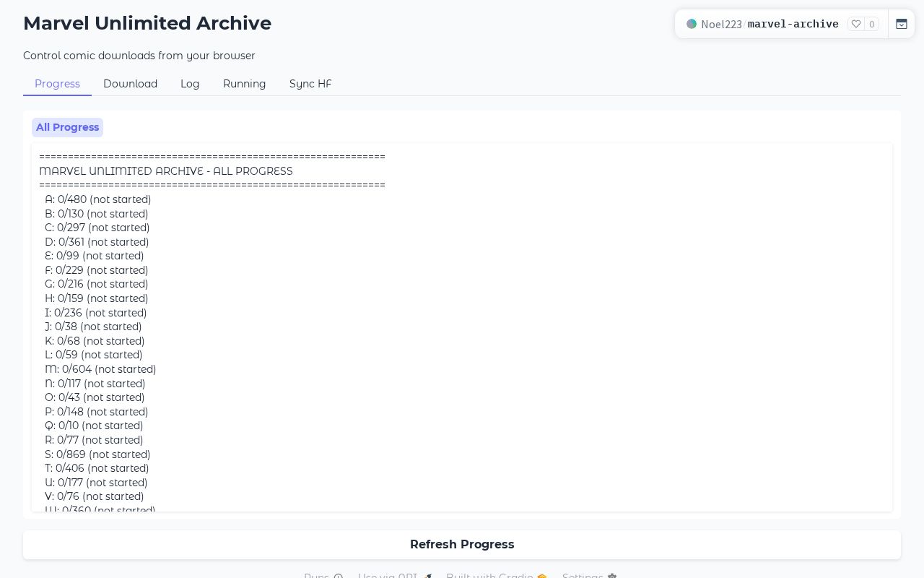This screenshot has width=924, height=578.
Task: Click the Marvel Unlimited Archive heading
Action: [147, 23]
